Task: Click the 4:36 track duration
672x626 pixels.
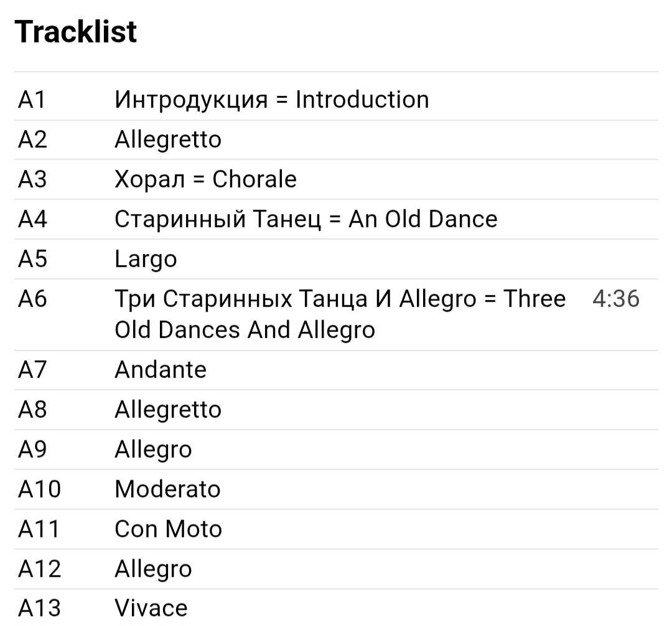Action: 615,299
